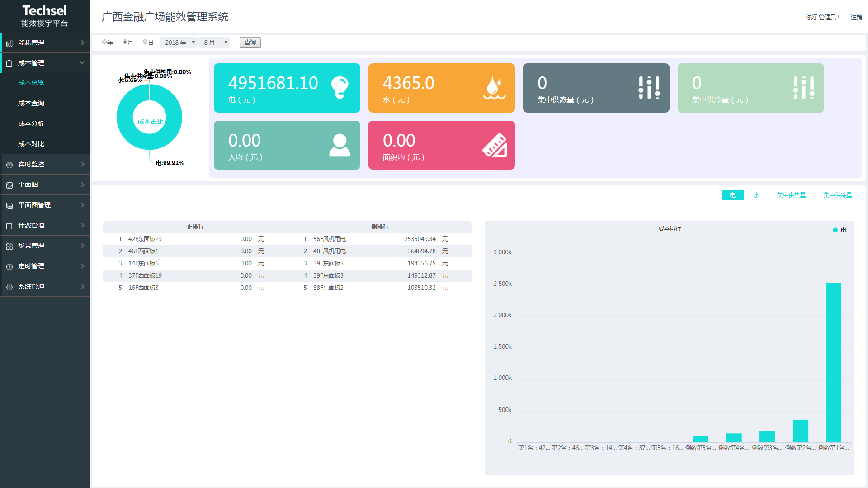Open the 8 月 month dropdown
Screen dimensions: 868x488
pyautogui.click(x=214, y=43)
